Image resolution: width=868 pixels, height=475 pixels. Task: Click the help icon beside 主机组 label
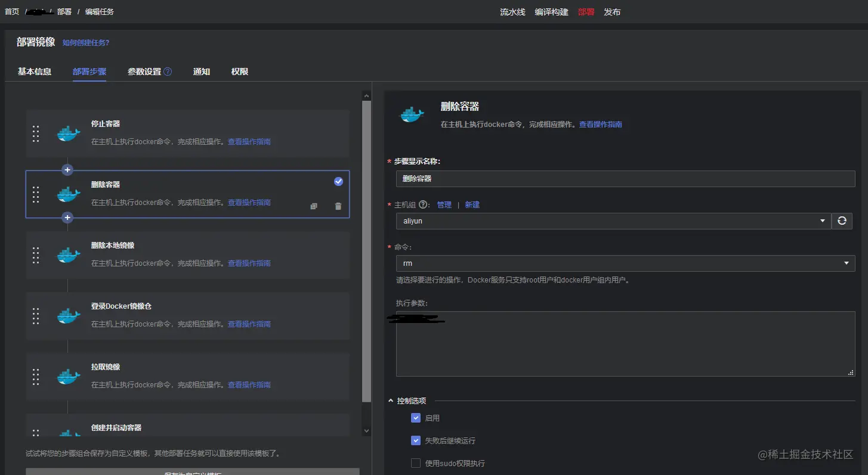click(x=423, y=204)
